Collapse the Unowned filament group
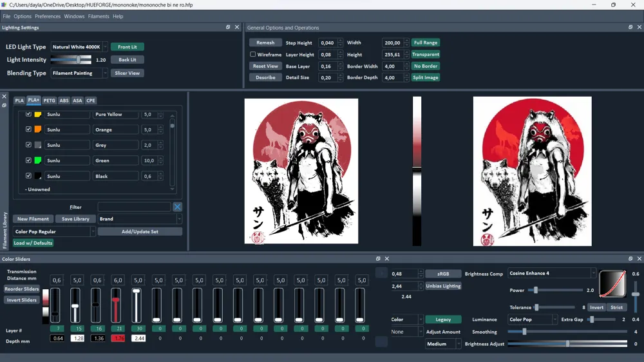 click(37, 189)
